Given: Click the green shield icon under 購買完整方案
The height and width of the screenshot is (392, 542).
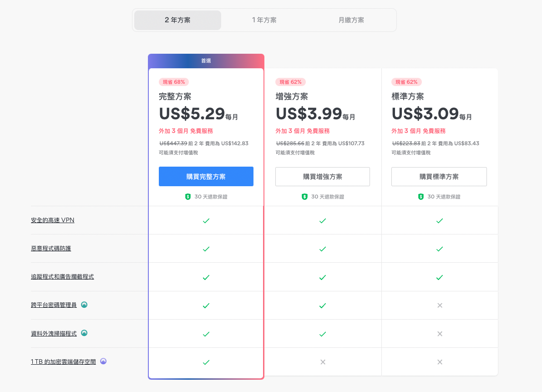Looking at the screenshot, I should click(188, 197).
